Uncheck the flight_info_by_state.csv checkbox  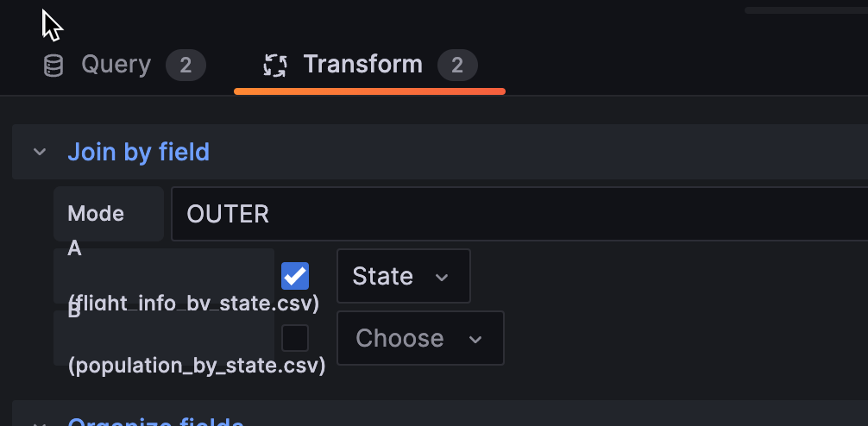pos(295,276)
